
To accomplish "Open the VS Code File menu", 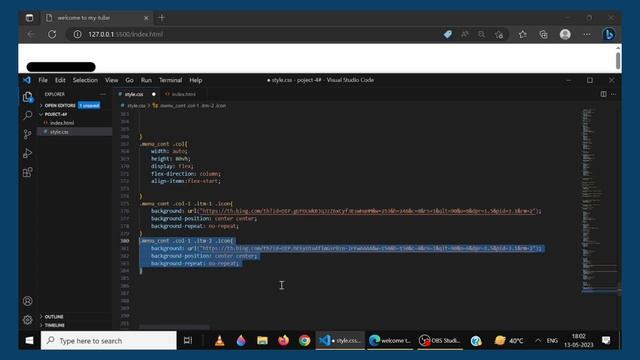I will (x=43, y=80).
